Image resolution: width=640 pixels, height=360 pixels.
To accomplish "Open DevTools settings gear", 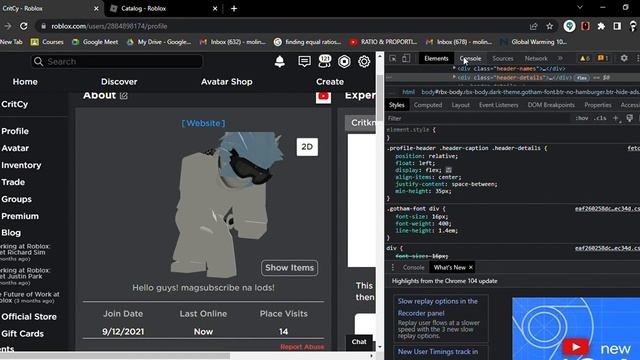I will (x=624, y=58).
